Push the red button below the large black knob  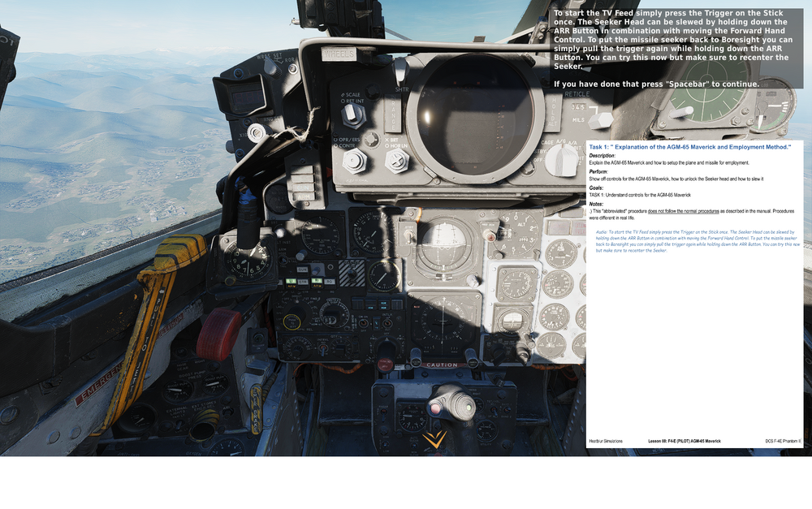tap(384, 364)
